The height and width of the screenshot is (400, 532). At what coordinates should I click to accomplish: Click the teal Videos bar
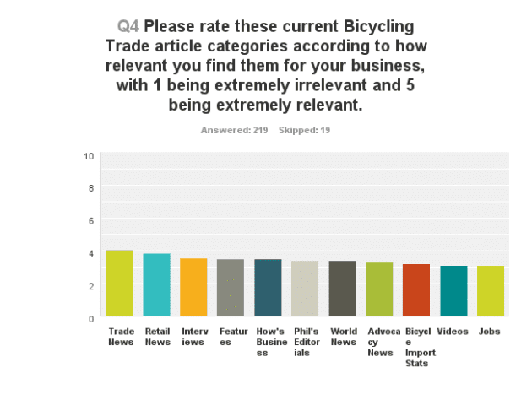pyautogui.click(x=453, y=292)
